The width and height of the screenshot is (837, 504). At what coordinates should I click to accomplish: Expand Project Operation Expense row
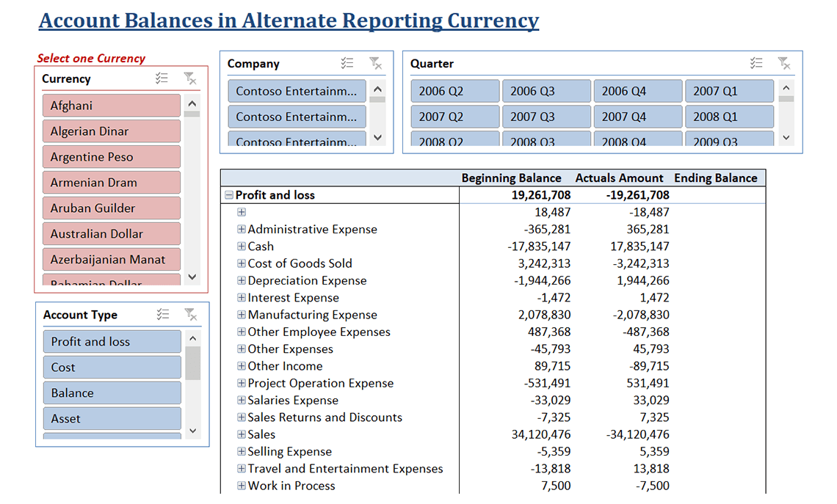[242, 383]
